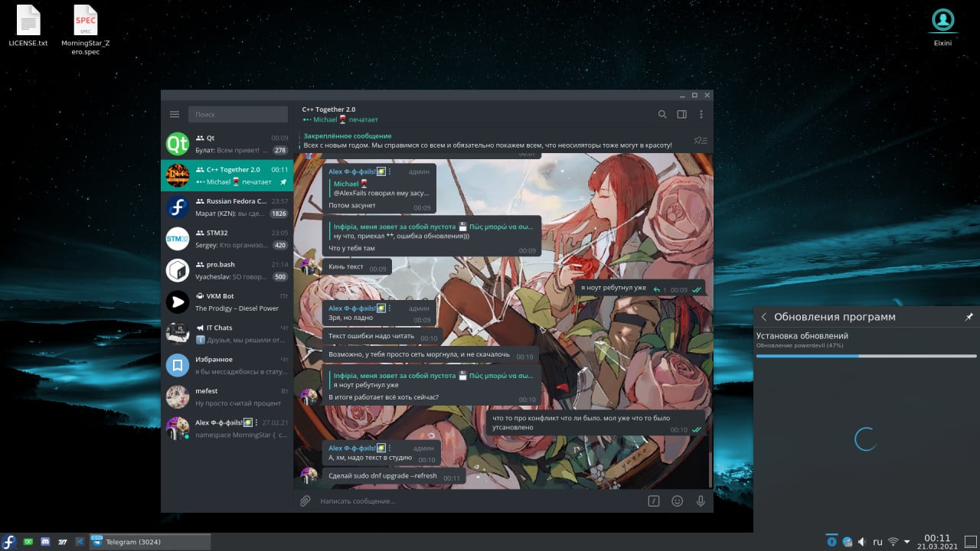
Task: Open software updates tray icon
Action: pyautogui.click(x=831, y=542)
